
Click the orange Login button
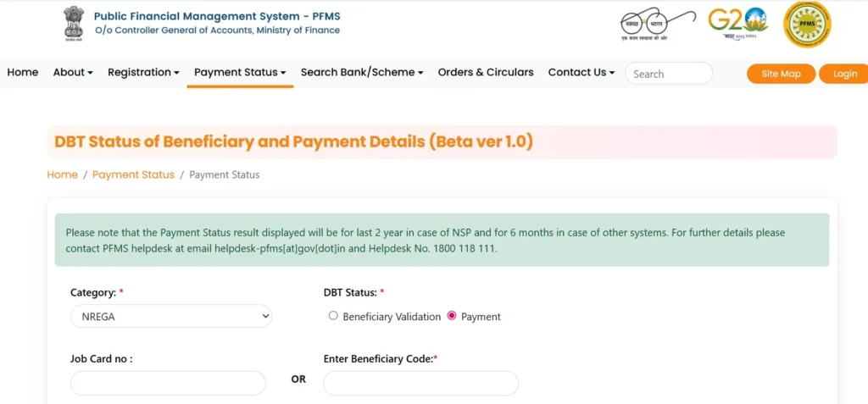844,74
